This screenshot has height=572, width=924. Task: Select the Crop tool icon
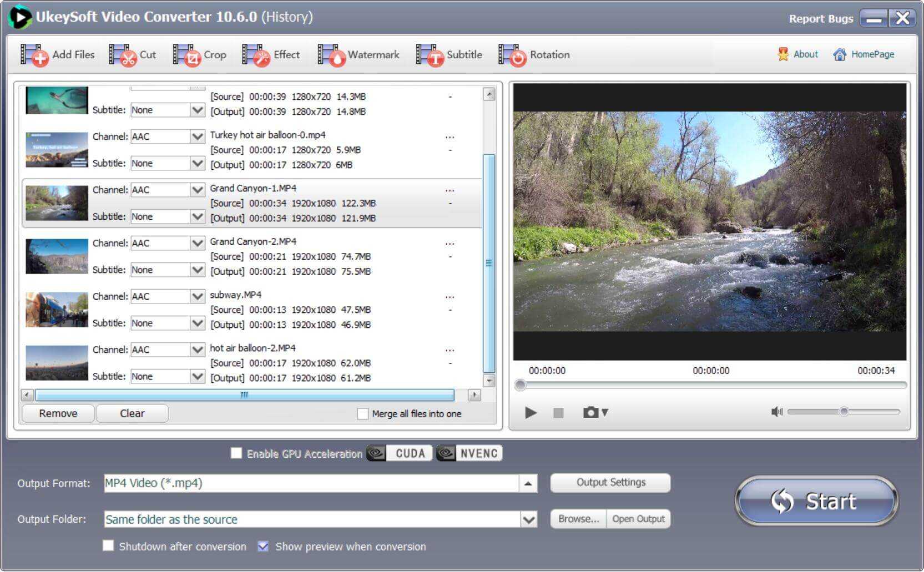186,55
